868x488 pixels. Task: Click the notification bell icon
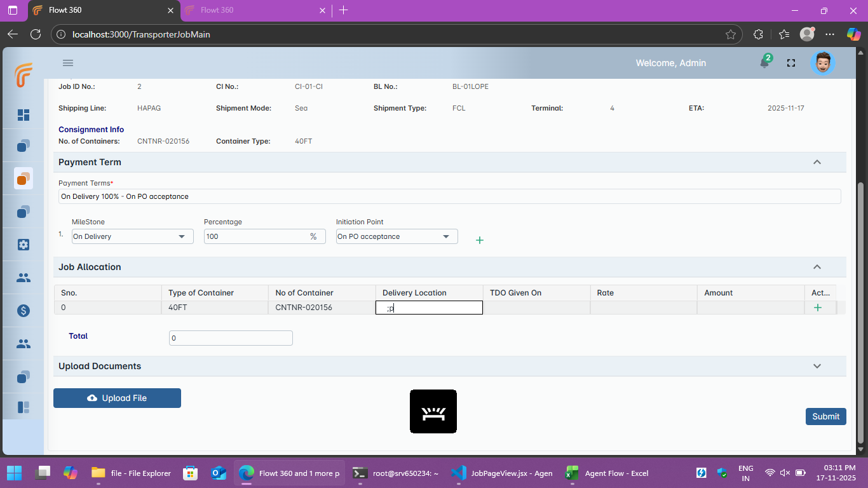pos(764,63)
